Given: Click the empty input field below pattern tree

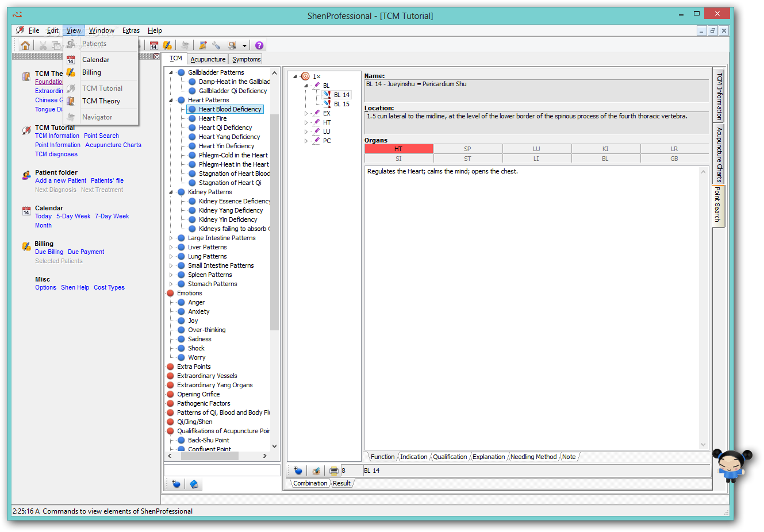Looking at the screenshot, I should [x=222, y=470].
